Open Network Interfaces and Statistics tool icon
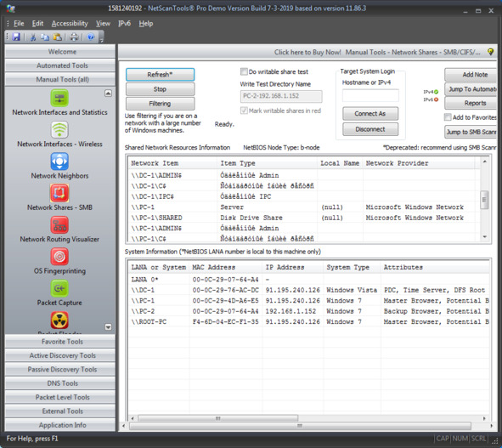502x448 pixels. click(59, 98)
